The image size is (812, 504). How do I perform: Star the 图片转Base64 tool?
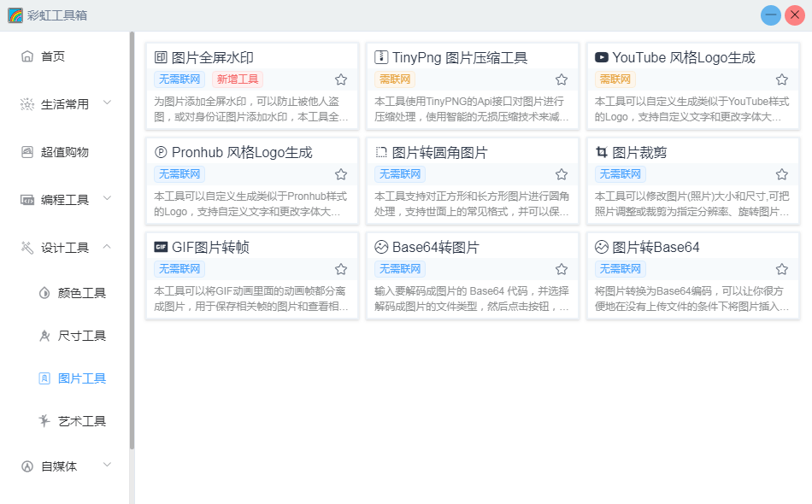pyautogui.click(x=781, y=269)
